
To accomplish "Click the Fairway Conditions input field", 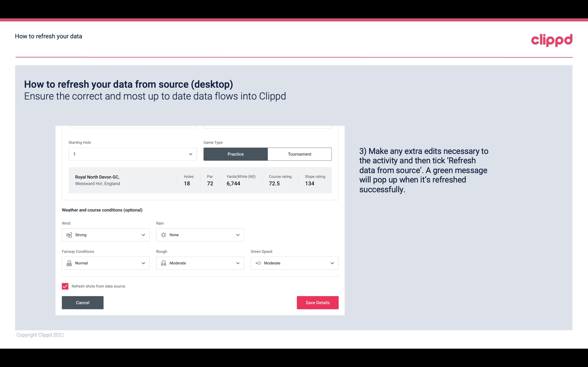I will (105, 263).
